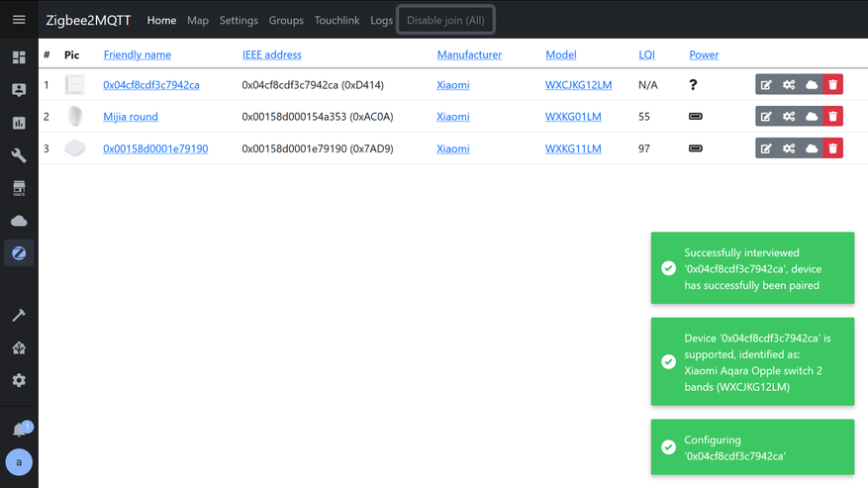Open Xiaomi link in WXKG11LM row

[x=453, y=148]
